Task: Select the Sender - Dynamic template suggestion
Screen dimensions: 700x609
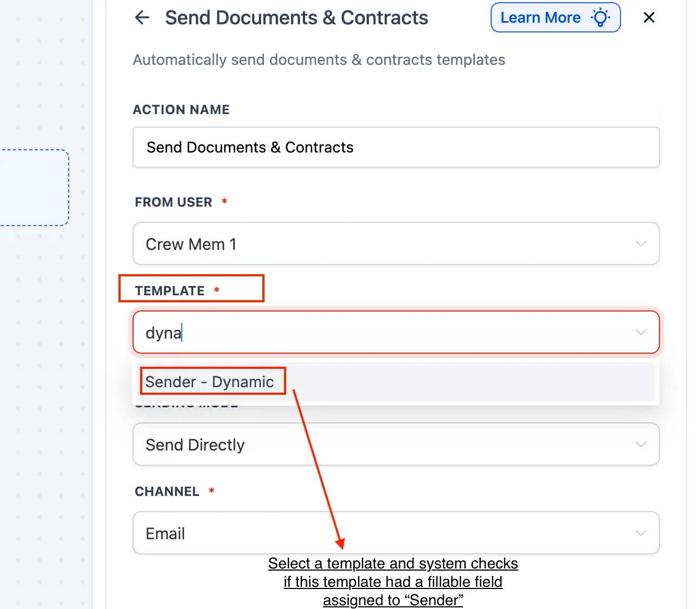Action: pyautogui.click(x=212, y=381)
